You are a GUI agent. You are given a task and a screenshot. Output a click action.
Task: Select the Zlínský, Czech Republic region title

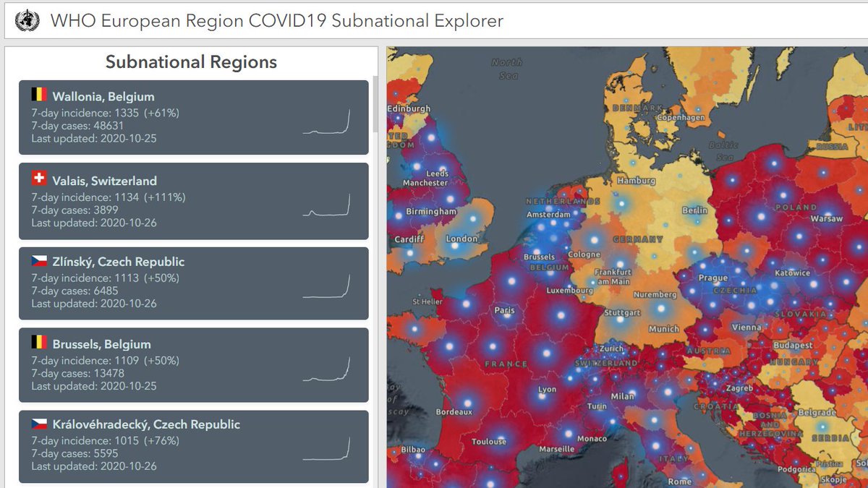118,262
